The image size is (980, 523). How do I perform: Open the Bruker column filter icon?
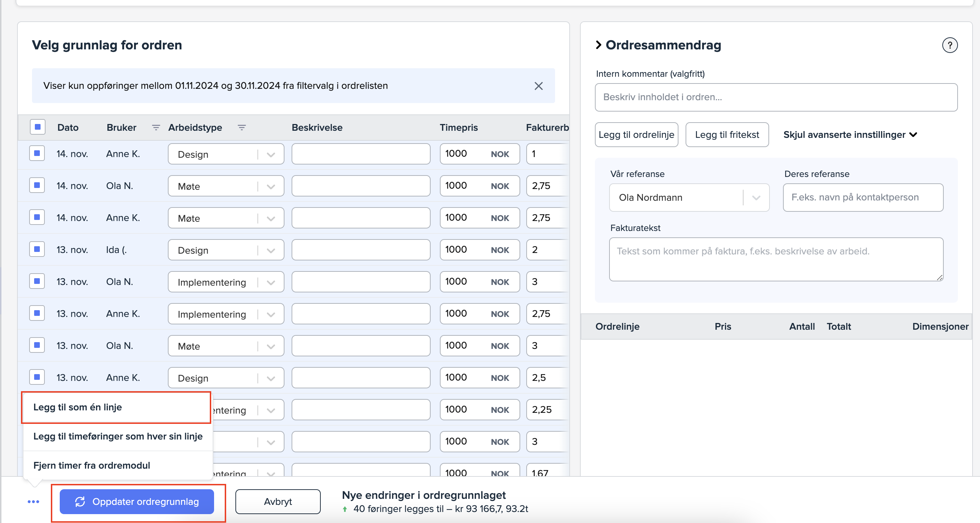pos(156,128)
